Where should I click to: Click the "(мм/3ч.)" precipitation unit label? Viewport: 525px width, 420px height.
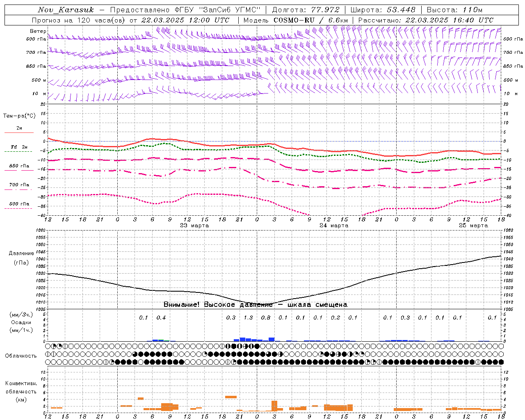[21, 315]
